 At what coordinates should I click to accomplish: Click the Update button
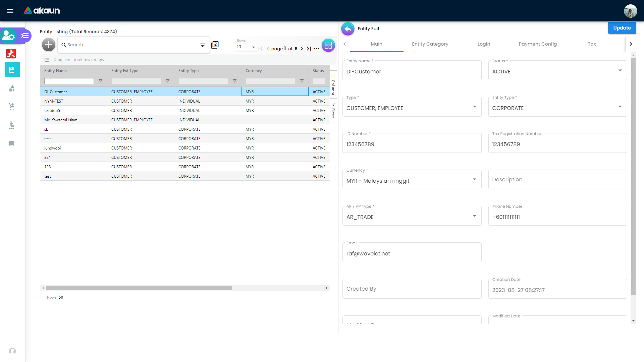point(622,28)
